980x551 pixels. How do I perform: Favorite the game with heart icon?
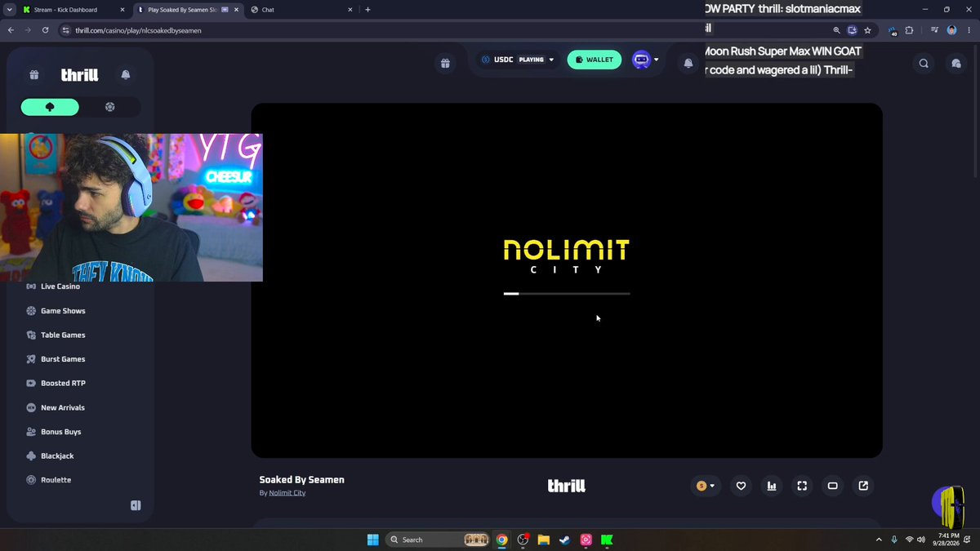tap(741, 486)
